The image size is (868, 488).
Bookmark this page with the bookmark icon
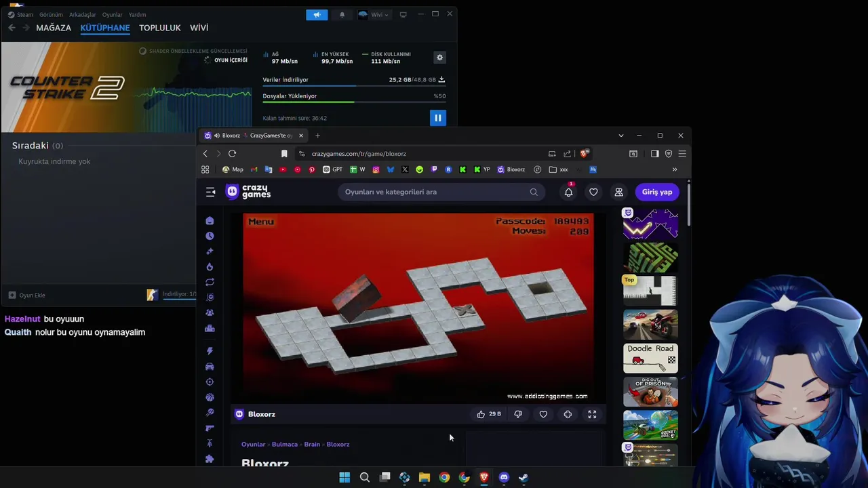coord(284,154)
